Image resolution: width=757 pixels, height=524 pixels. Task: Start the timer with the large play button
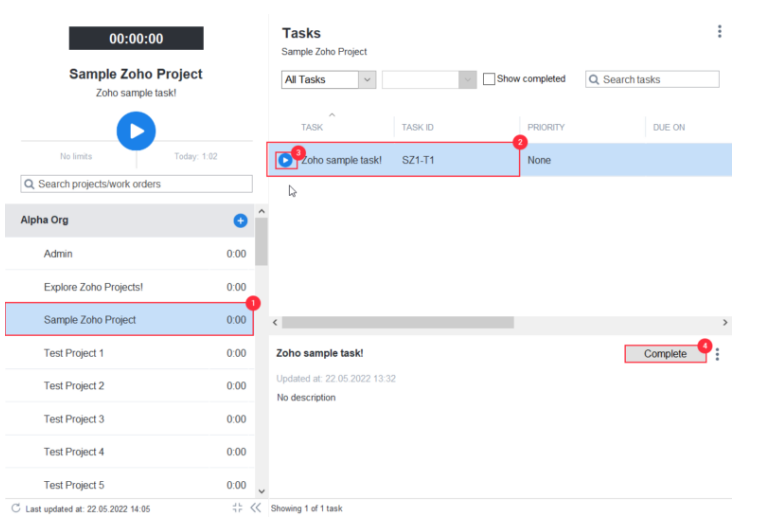pyautogui.click(x=136, y=131)
